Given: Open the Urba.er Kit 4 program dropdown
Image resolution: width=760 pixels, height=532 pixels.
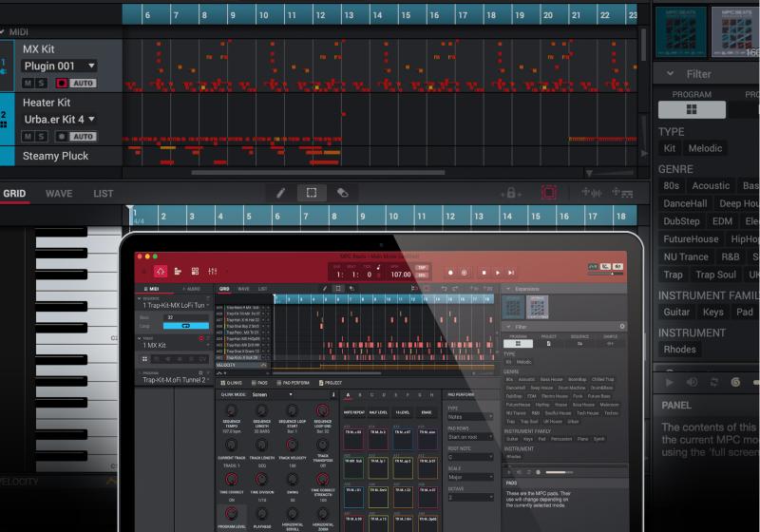Looking at the screenshot, I should coord(59,119).
